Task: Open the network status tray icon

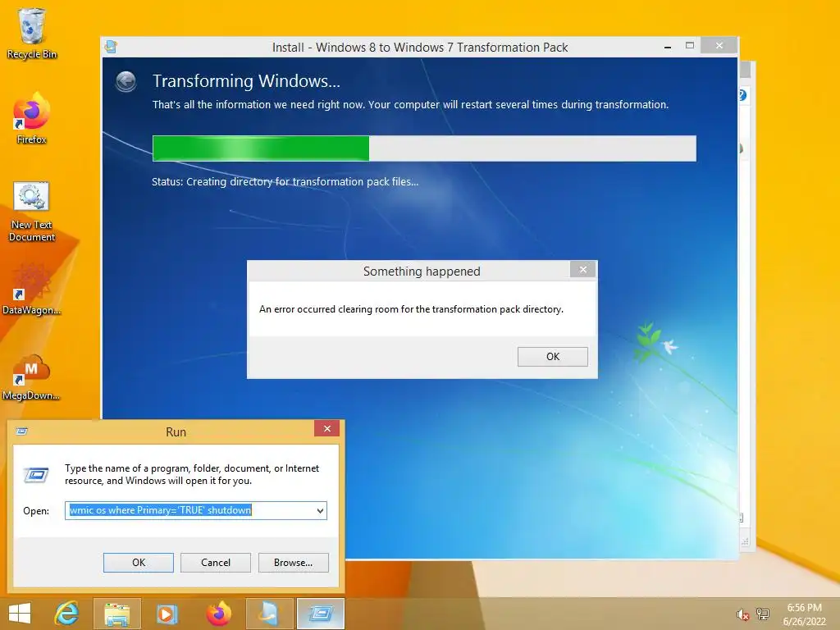Action: point(763,614)
